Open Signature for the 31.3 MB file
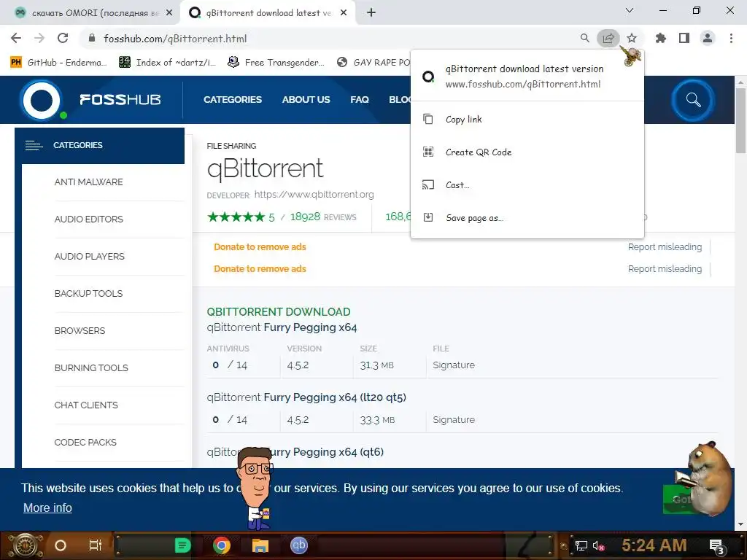This screenshot has height=560, width=747. coord(454,365)
